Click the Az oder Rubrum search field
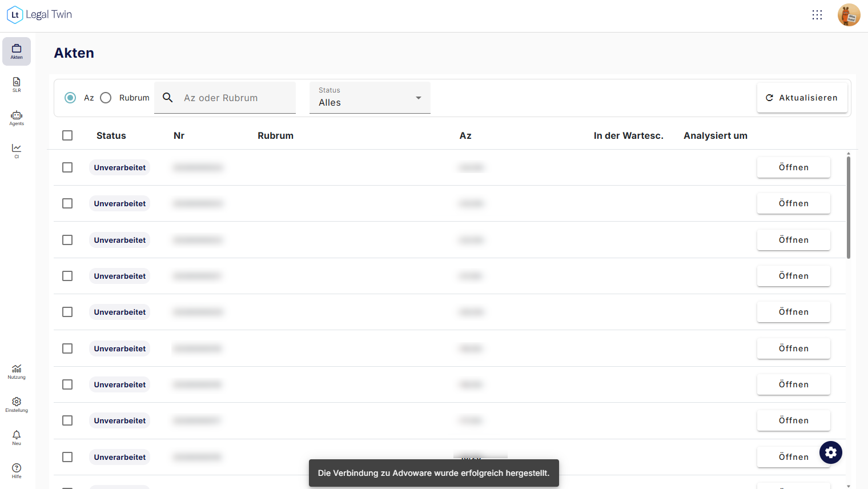 click(x=225, y=98)
